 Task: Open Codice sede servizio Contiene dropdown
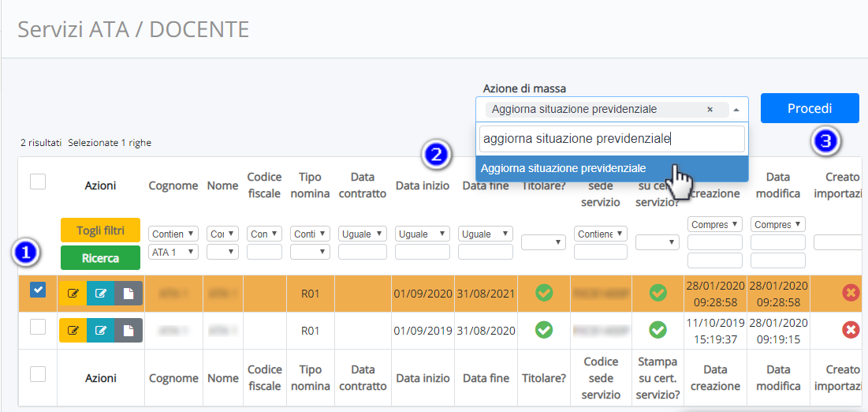coord(601,234)
